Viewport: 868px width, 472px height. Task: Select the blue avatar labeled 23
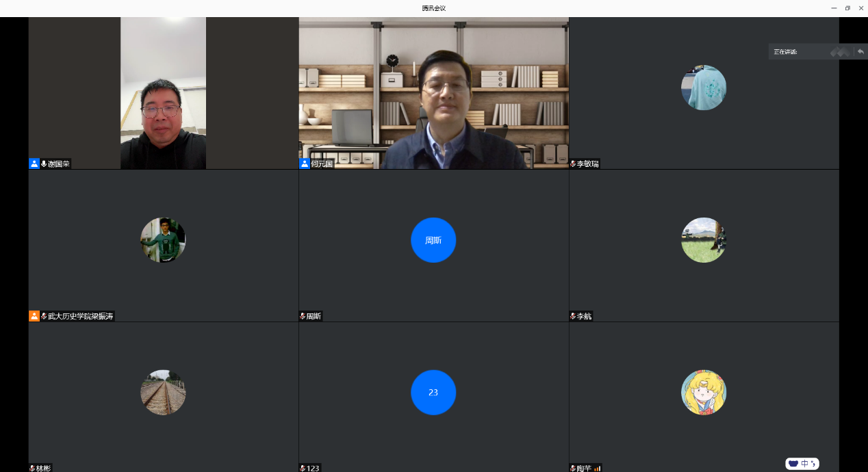coord(433,393)
